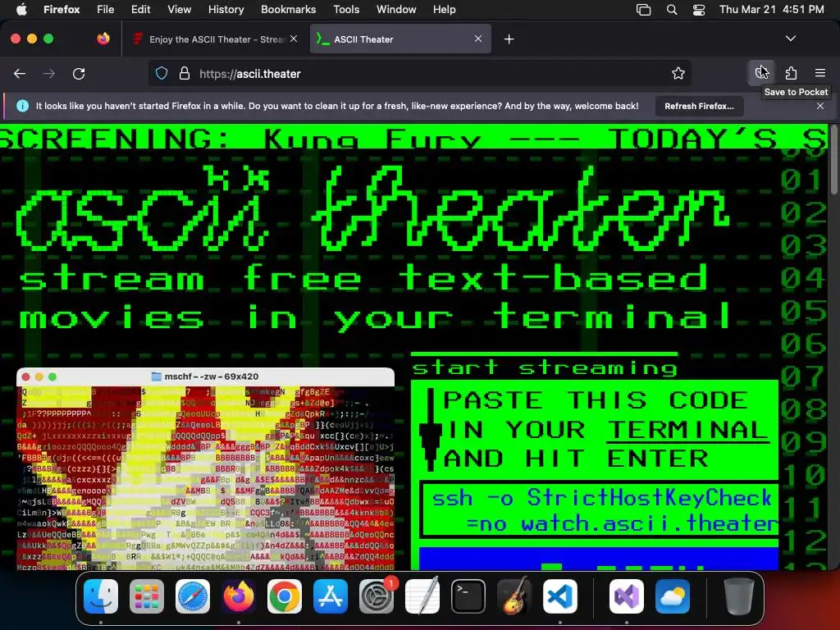This screenshot has width=840, height=630.
Task: Go back to the previous page
Action: tap(20, 73)
